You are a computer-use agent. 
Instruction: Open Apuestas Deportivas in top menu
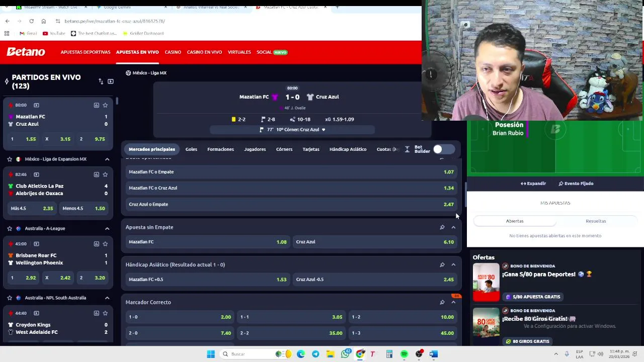[x=86, y=52]
